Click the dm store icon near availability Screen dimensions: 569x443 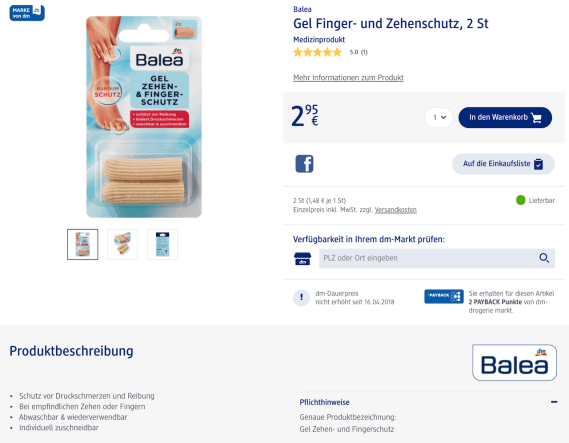point(302,259)
